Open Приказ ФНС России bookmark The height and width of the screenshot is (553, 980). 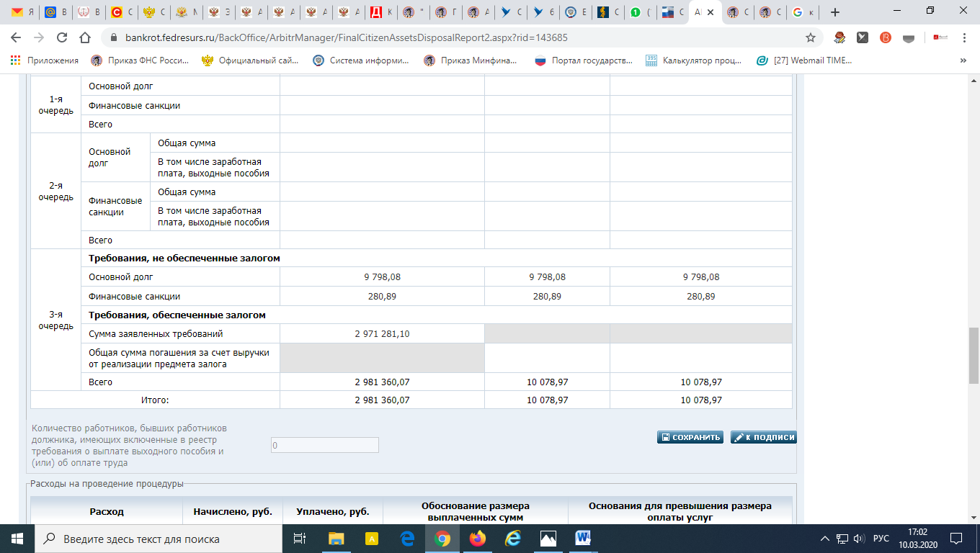(x=140, y=60)
